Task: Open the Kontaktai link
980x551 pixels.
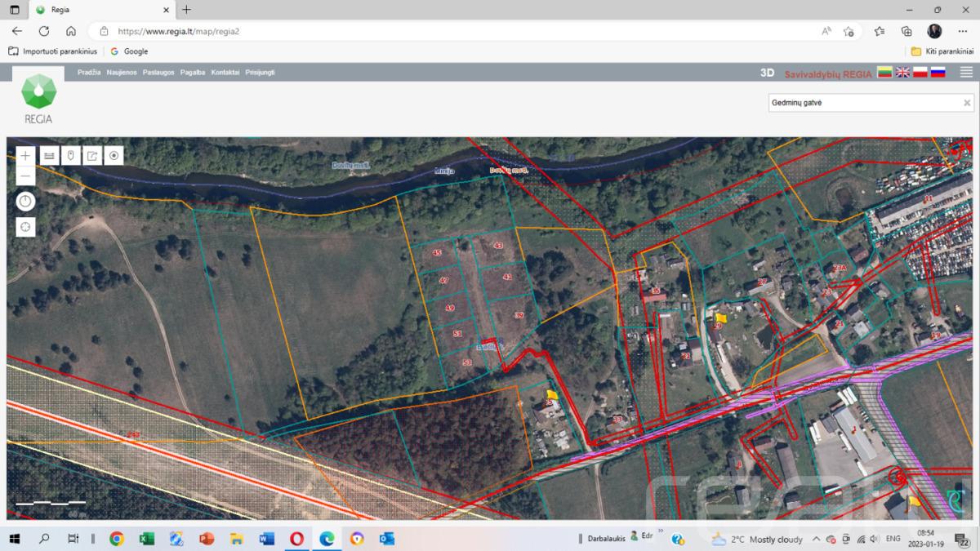Action: coord(225,73)
